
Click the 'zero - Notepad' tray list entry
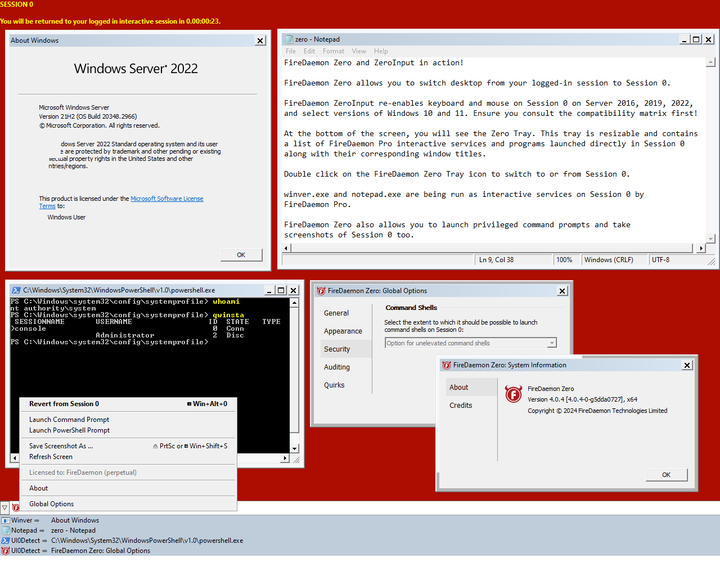[73, 531]
